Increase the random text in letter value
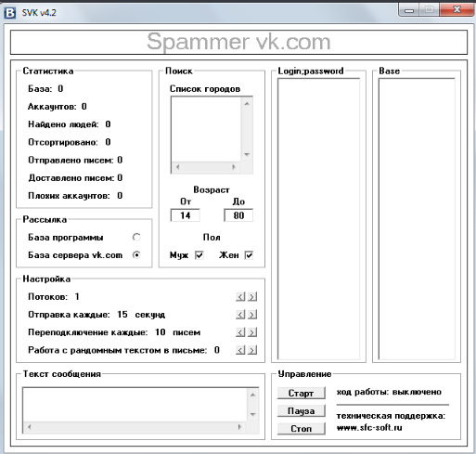 click(252, 350)
